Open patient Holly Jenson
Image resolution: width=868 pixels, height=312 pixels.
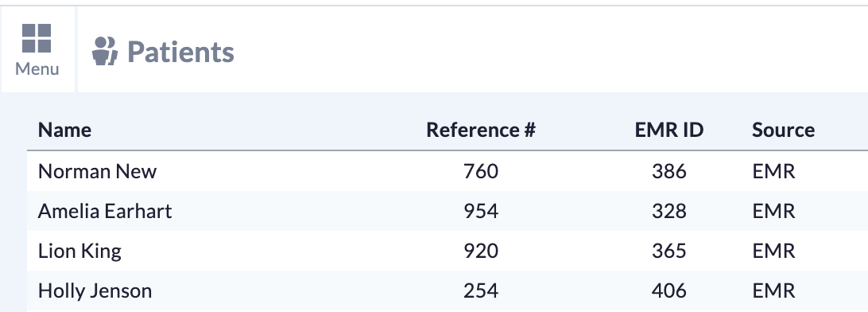[x=95, y=291]
